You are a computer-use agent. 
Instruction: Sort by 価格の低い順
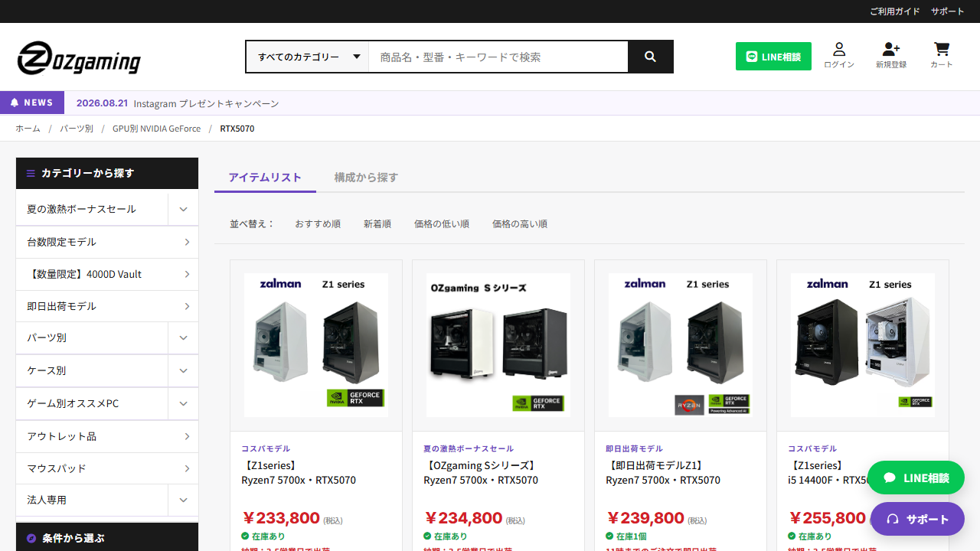[442, 224]
